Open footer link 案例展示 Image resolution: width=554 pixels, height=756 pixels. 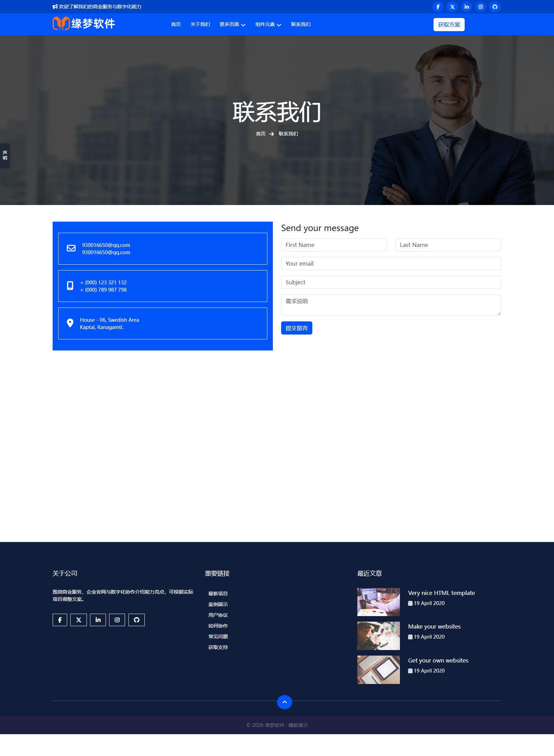click(218, 604)
